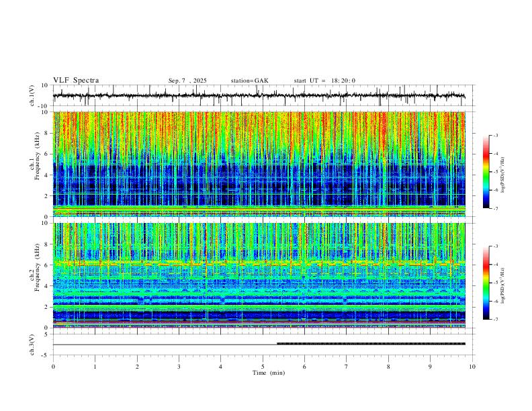Image resolution: width=532 pixels, height=411 pixels.
Task: Click the ch.1 PSD color scale bar
Action: (x=486, y=172)
